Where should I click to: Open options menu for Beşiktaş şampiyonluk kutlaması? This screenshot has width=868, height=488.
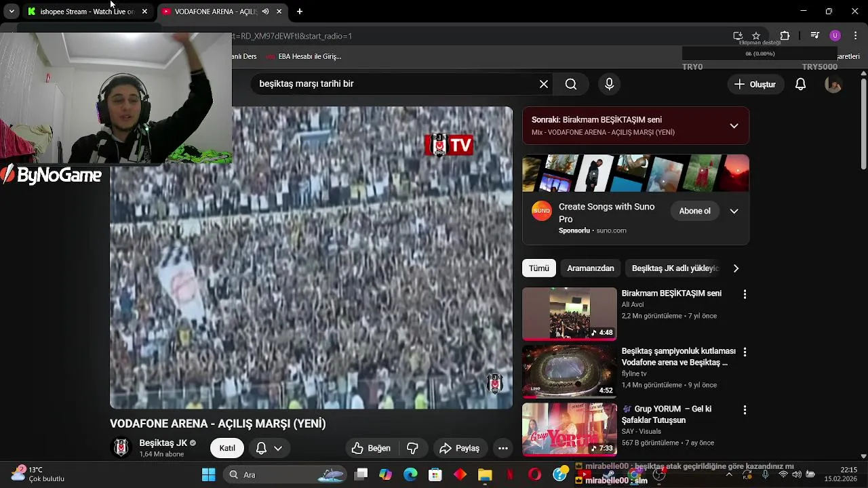point(745,352)
